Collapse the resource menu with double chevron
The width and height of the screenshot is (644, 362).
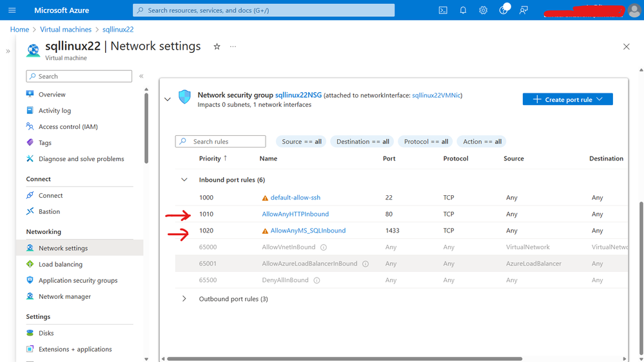coord(141,76)
